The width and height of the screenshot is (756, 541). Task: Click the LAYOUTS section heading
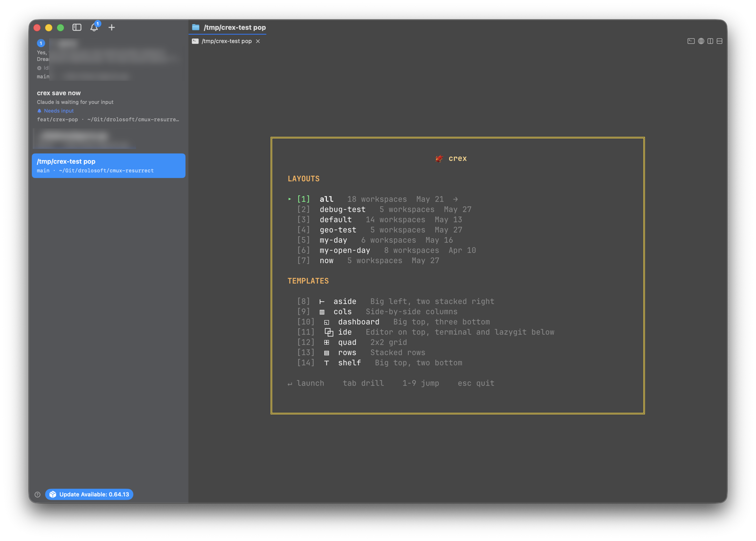[303, 179]
